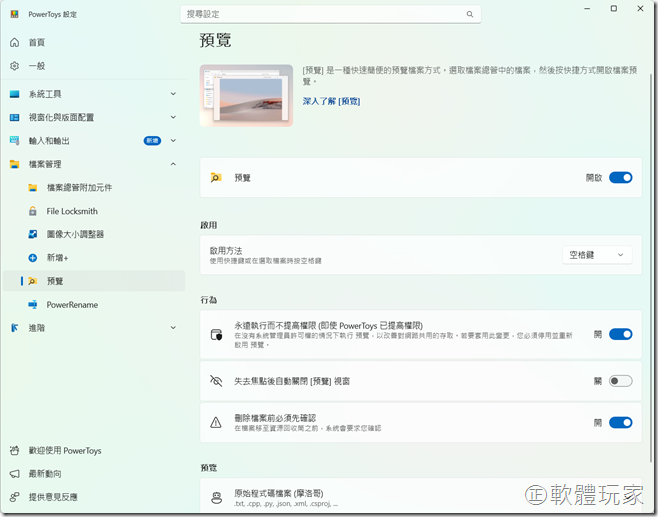Viewport: 658px width, 517px height.
Task: Click the File Locksmith lock icon
Action: (33, 211)
